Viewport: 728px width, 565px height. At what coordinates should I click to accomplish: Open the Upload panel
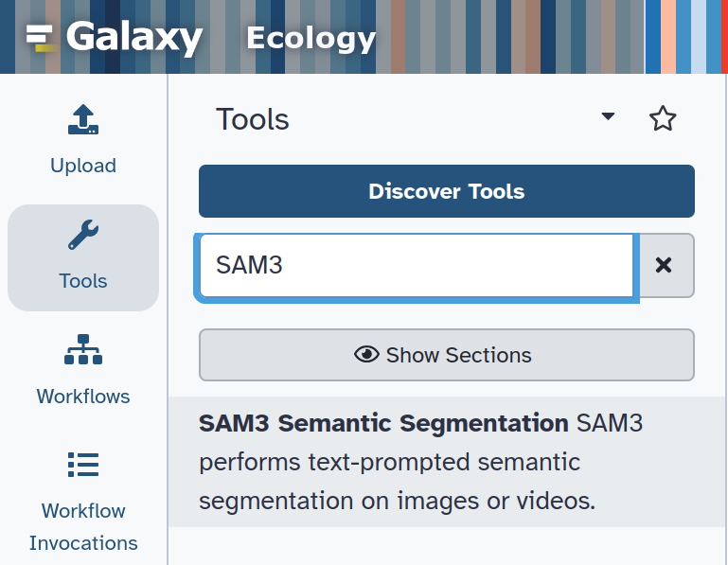(83, 140)
